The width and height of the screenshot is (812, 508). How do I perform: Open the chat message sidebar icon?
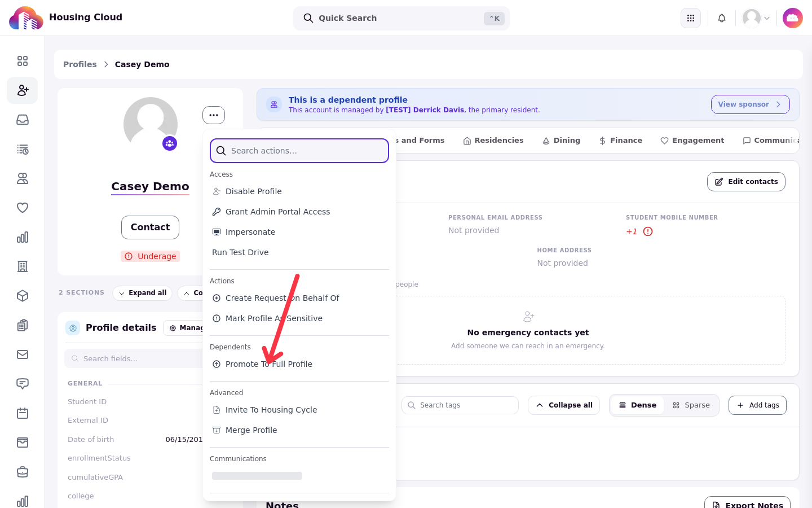click(x=23, y=384)
